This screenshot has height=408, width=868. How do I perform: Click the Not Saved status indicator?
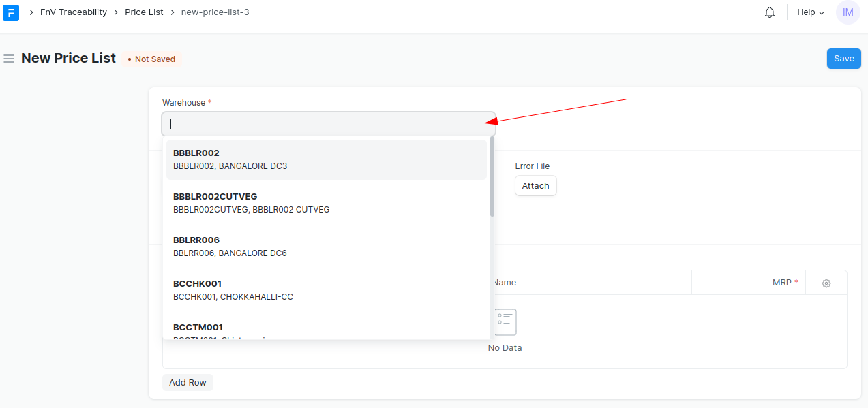[x=151, y=59]
